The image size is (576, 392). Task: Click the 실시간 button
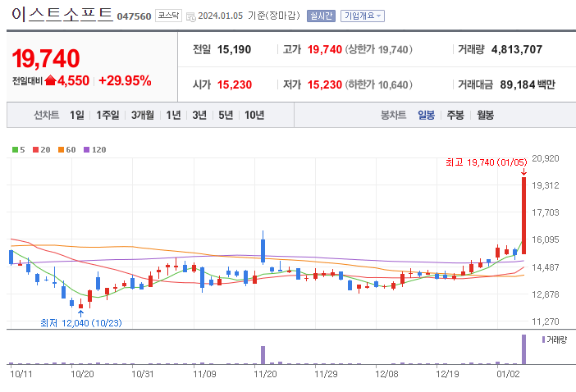point(321,16)
